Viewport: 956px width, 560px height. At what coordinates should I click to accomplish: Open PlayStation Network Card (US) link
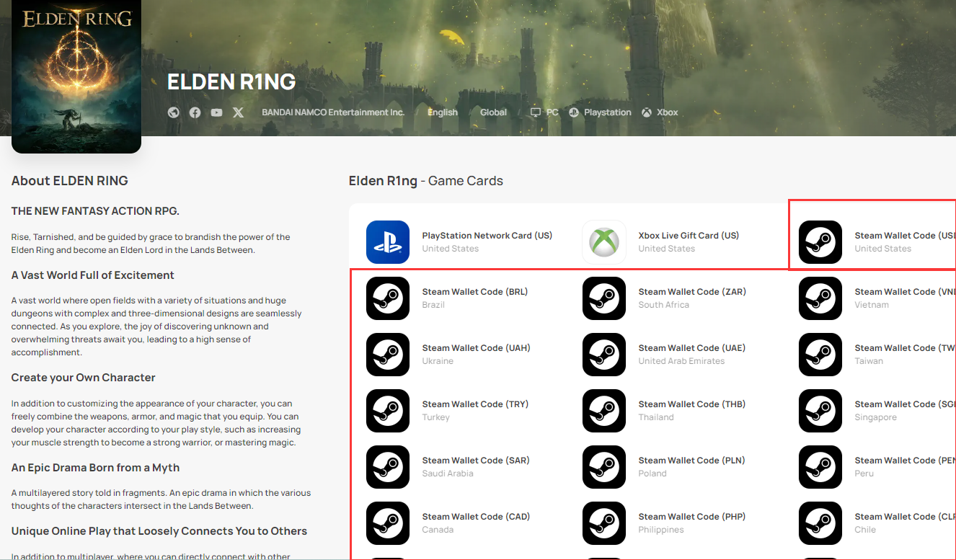(x=487, y=236)
